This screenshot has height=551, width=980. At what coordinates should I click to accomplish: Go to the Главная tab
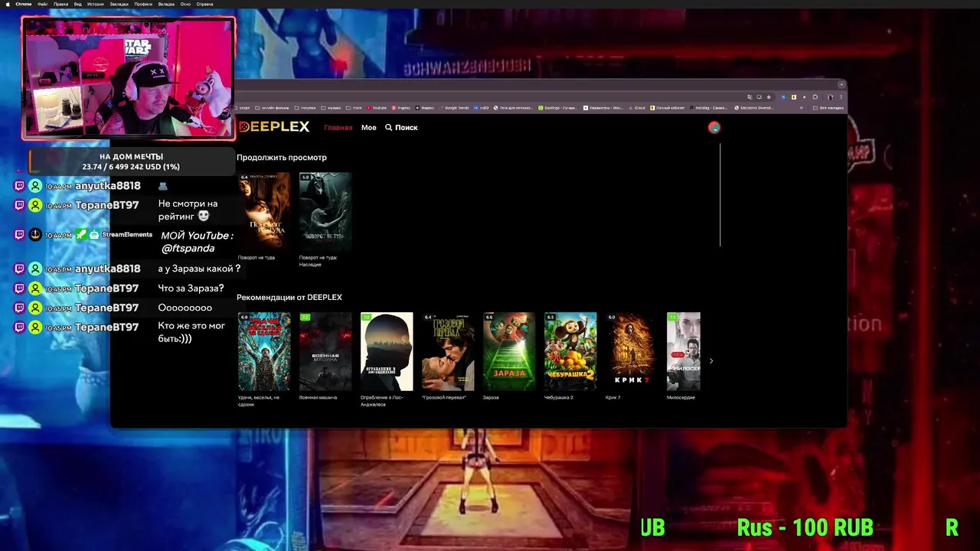click(338, 128)
